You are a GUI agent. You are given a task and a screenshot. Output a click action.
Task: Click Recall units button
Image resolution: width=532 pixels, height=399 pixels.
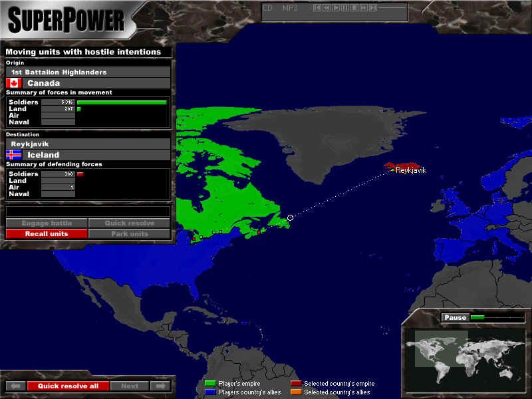47,234
